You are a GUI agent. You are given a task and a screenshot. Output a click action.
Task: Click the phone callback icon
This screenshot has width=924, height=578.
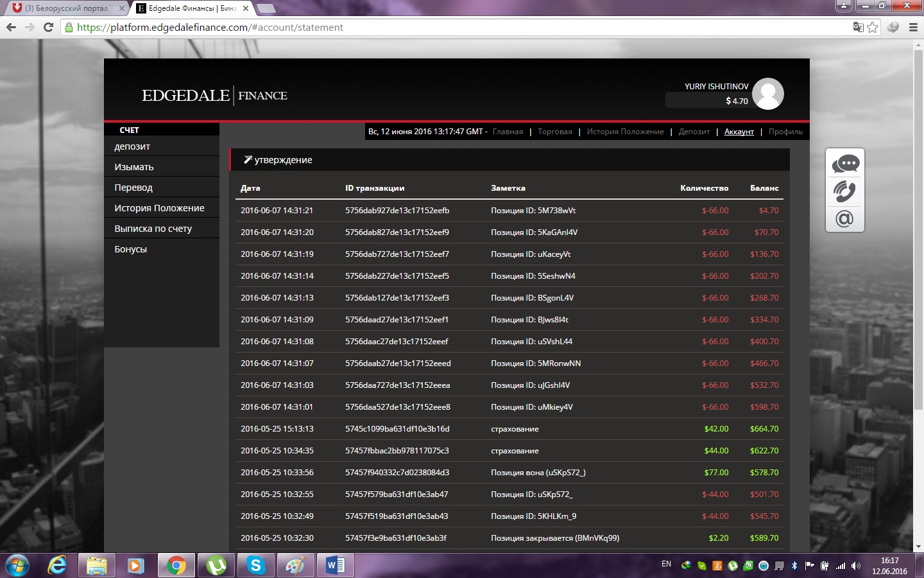coord(845,191)
